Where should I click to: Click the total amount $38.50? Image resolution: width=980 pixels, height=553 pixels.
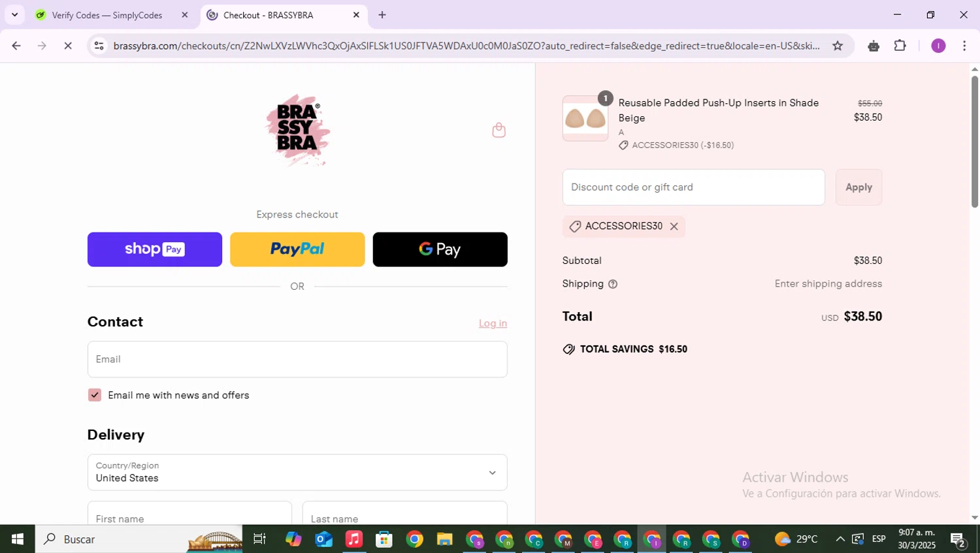pyautogui.click(x=862, y=317)
